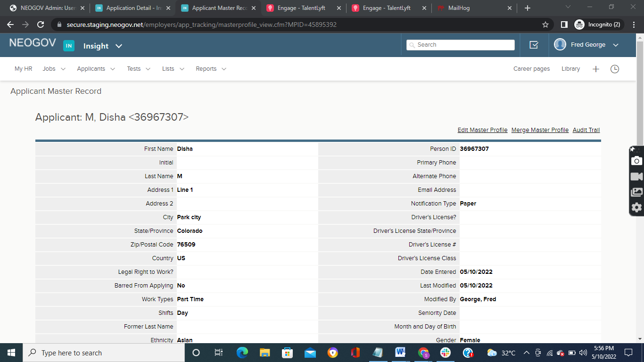Click the plus icon beside Library
Viewport: 644px width, 362px height.
[595, 69]
